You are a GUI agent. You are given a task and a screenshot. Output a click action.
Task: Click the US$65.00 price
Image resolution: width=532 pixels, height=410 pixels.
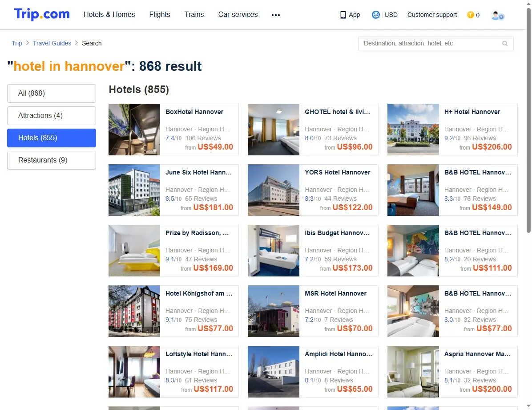[x=355, y=389]
